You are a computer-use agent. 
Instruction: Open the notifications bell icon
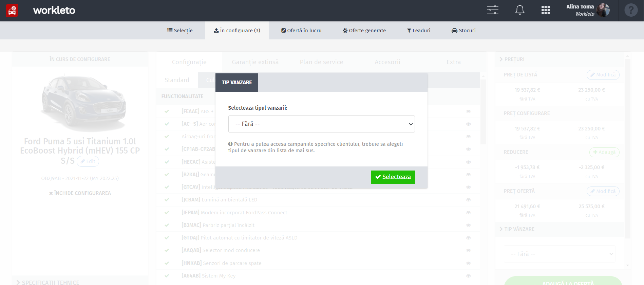tap(520, 10)
